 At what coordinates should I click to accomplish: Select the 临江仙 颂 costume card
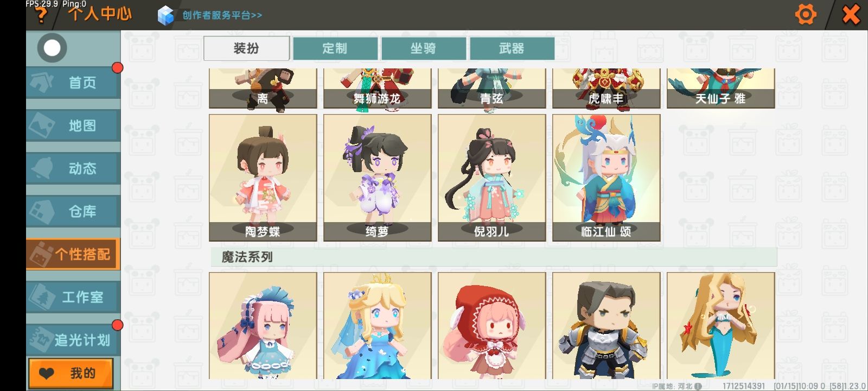pyautogui.click(x=607, y=178)
